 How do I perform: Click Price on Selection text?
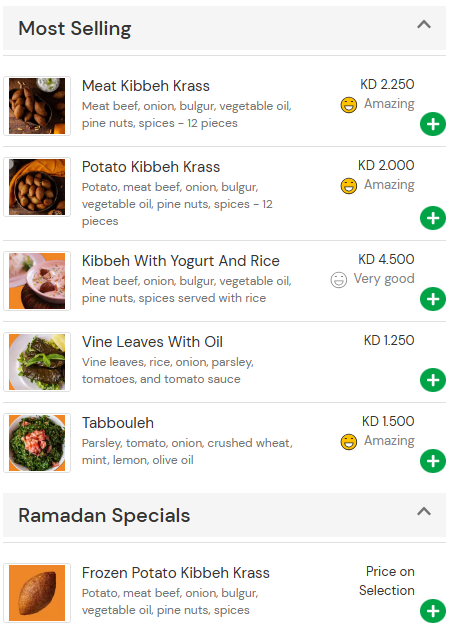[386, 581]
